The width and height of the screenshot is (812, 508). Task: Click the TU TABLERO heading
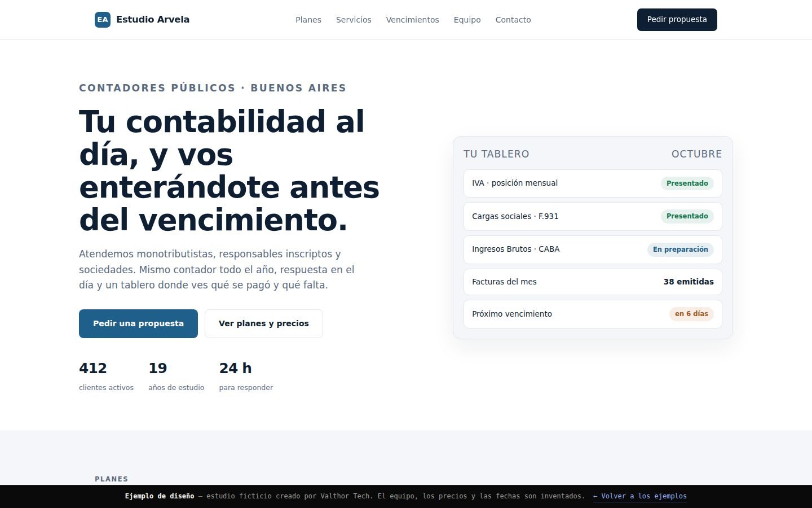496,154
